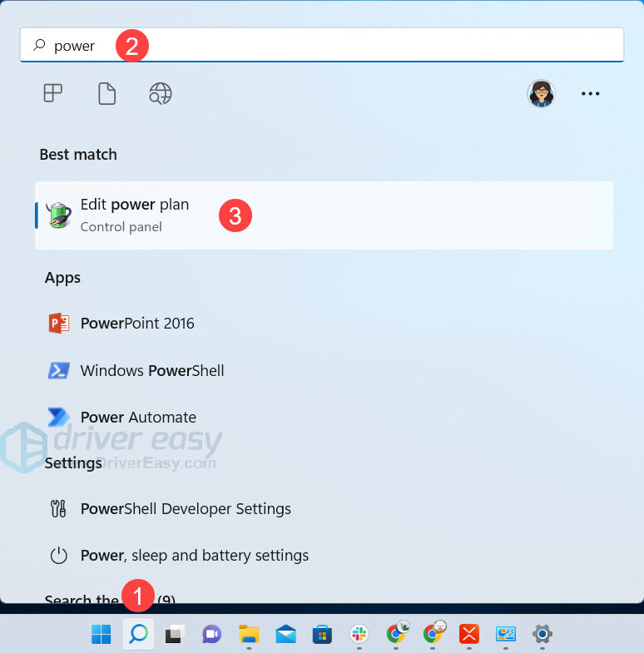Screen dimensions: 644x653
Task: Click the Apps section heading
Action: [62, 278]
